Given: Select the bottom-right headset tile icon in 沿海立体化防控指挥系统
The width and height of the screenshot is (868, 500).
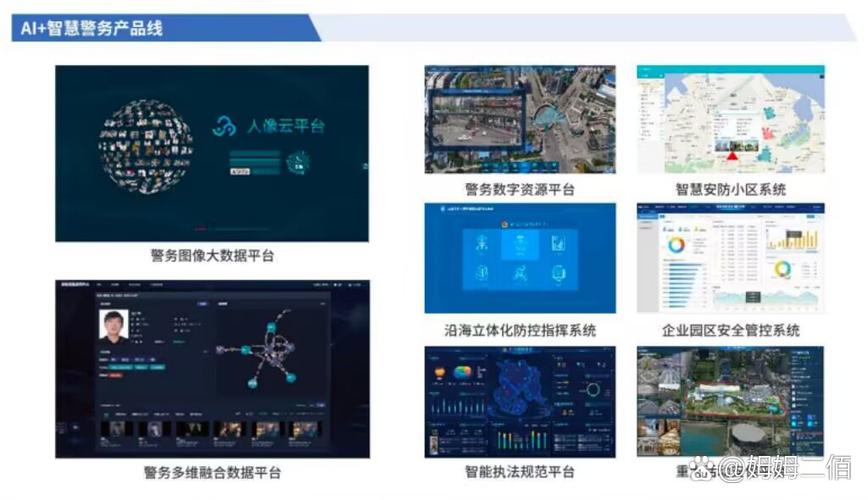Looking at the screenshot, I should [x=558, y=273].
